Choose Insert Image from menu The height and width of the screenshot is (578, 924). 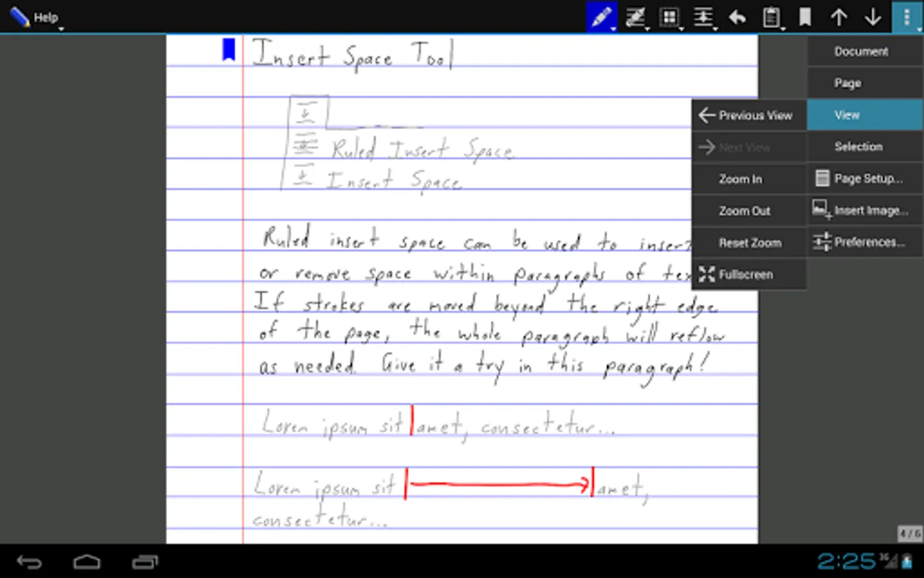click(x=865, y=210)
